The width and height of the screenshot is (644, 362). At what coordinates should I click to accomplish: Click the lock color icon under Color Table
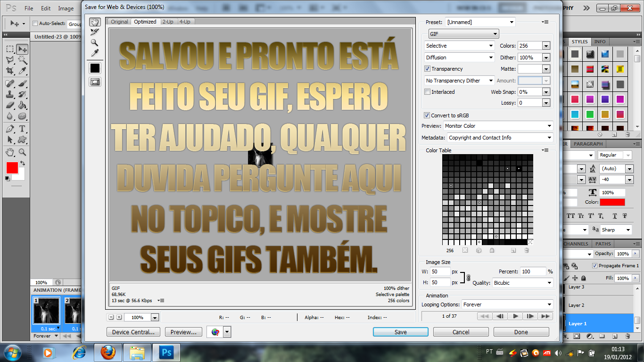(492, 251)
